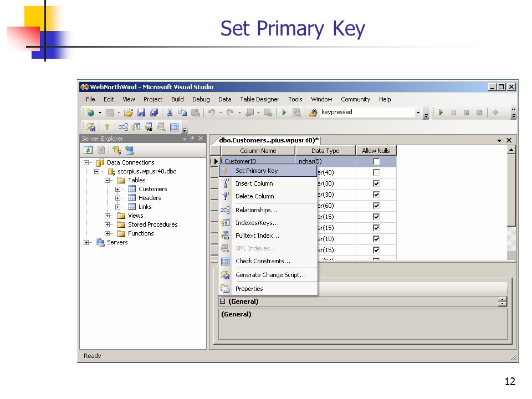Uncheck Allow Nulls in the (10) row
Screen dimensions: 532x399
[376, 239]
